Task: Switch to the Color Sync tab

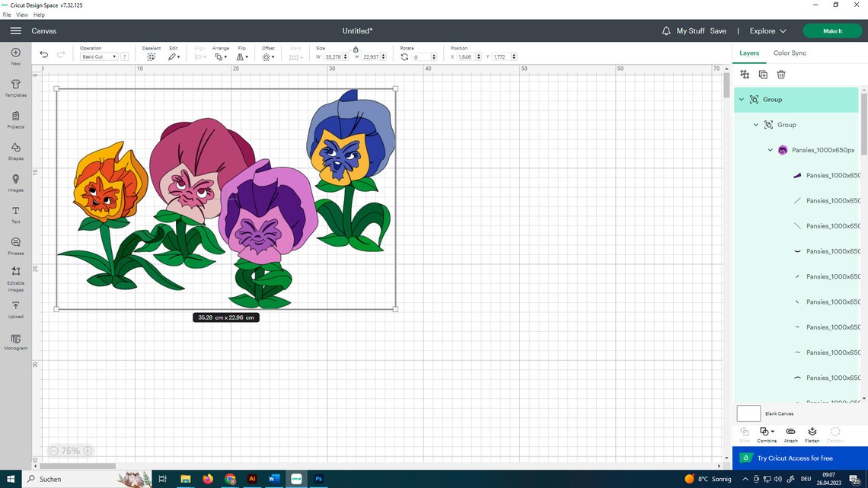Action: (x=792, y=53)
